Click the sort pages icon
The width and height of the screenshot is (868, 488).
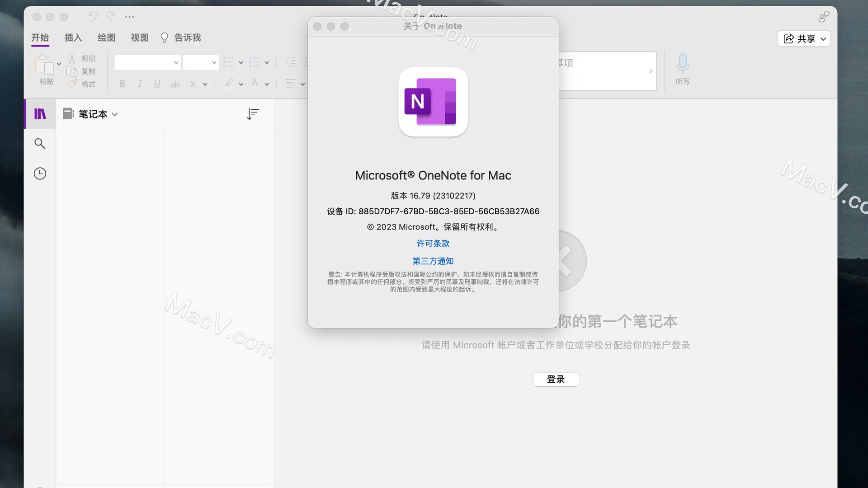coord(253,114)
